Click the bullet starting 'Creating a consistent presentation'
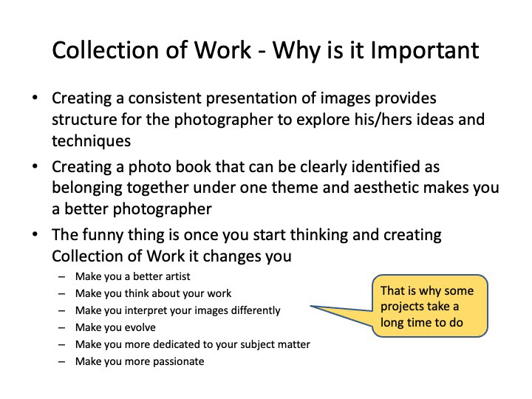Image resolution: width=532 pixels, height=399 pixels. (x=268, y=120)
